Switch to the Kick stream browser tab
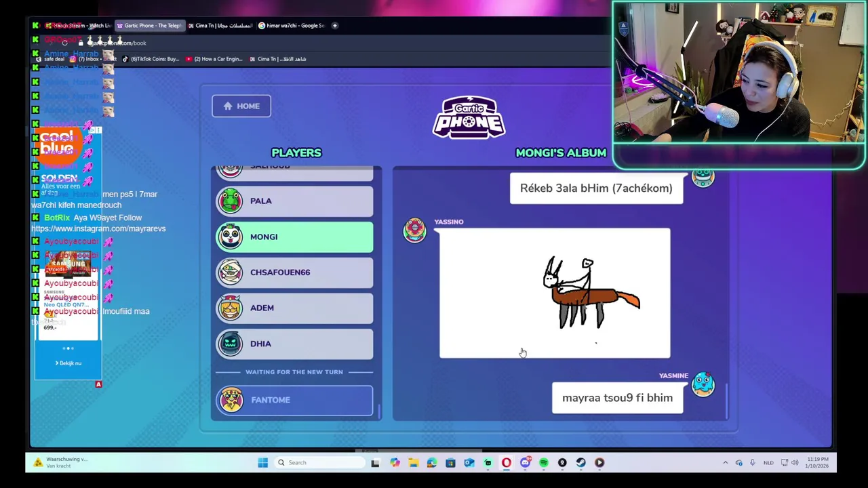 coord(78,25)
